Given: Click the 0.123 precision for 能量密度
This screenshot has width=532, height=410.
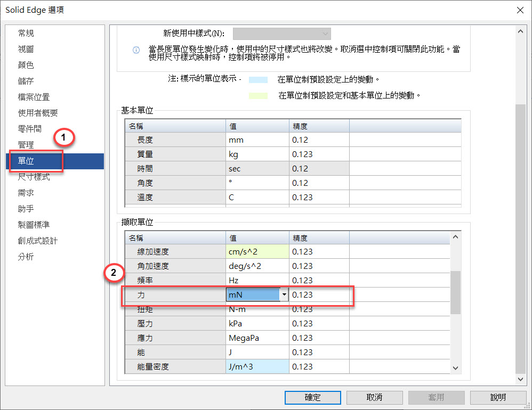Looking at the screenshot, I should pyautogui.click(x=319, y=367).
